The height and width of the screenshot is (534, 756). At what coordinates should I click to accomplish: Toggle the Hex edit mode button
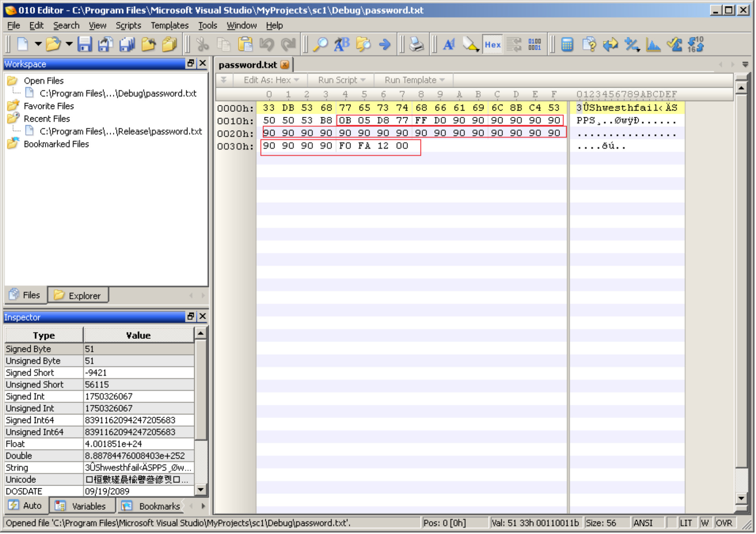(493, 44)
